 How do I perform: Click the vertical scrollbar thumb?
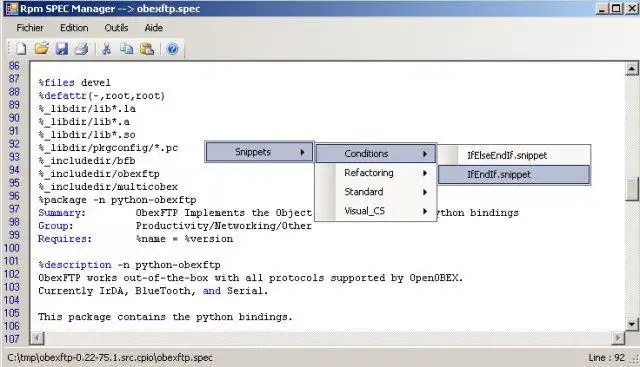(x=632, y=189)
